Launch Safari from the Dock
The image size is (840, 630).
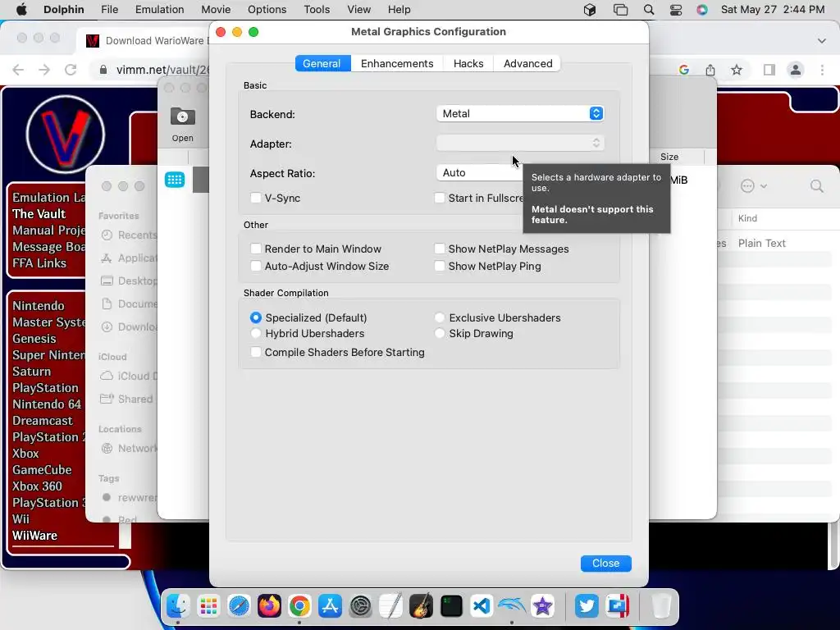(x=239, y=606)
